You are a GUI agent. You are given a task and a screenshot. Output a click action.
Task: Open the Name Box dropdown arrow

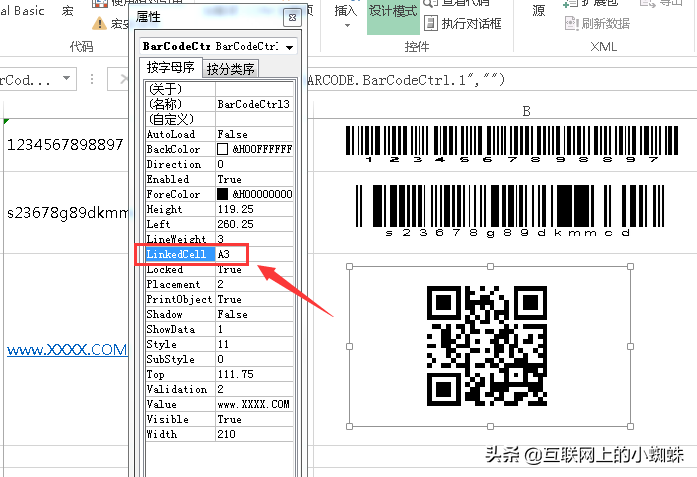(67, 79)
